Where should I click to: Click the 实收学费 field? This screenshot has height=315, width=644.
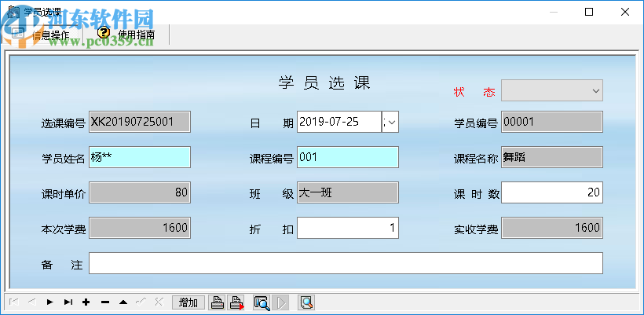coord(551,228)
